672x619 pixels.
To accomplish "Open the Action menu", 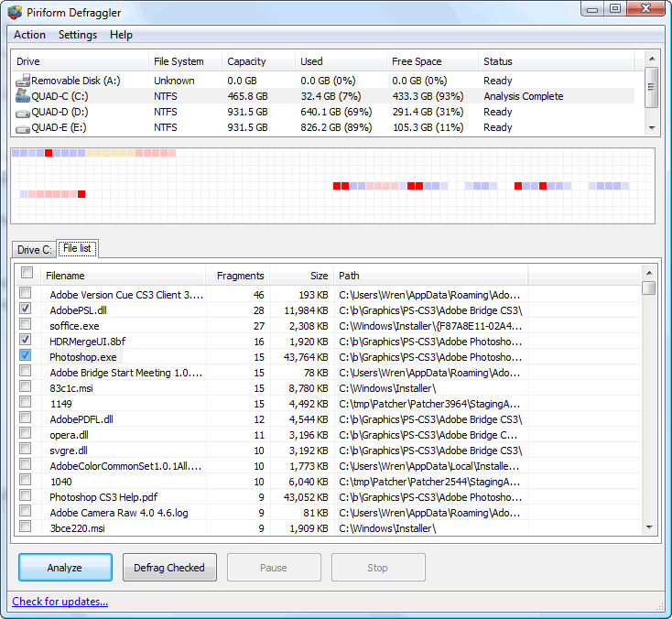I will pos(29,35).
